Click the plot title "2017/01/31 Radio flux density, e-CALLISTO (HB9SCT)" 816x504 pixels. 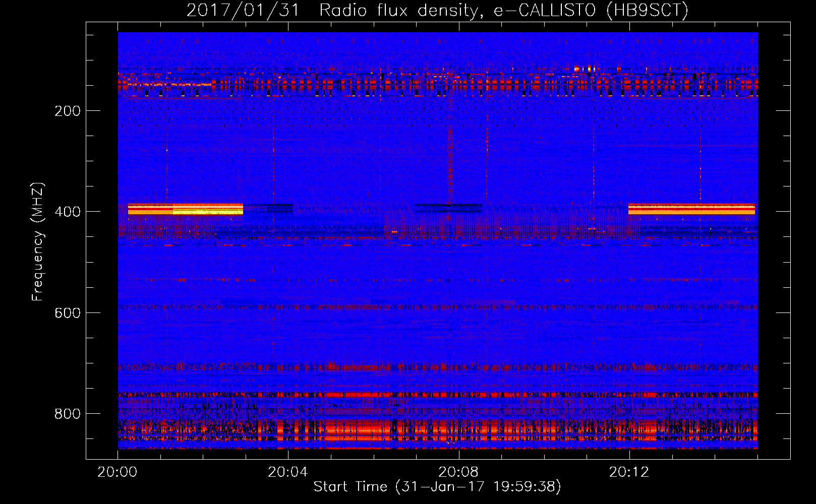(x=437, y=10)
